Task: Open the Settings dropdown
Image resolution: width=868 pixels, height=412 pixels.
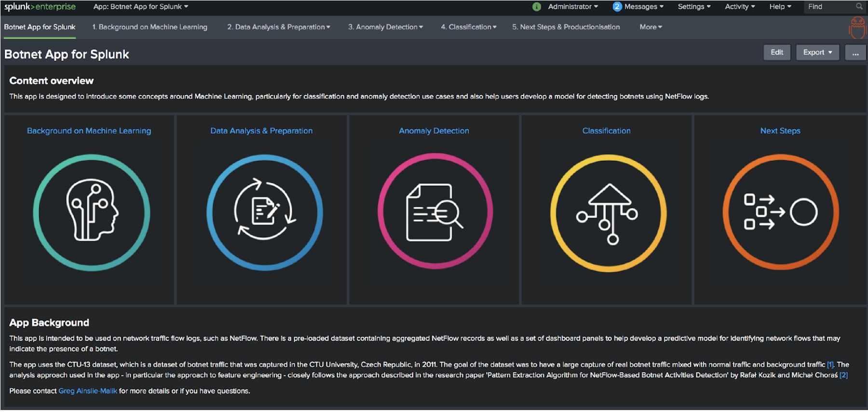Action: (x=694, y=7)
